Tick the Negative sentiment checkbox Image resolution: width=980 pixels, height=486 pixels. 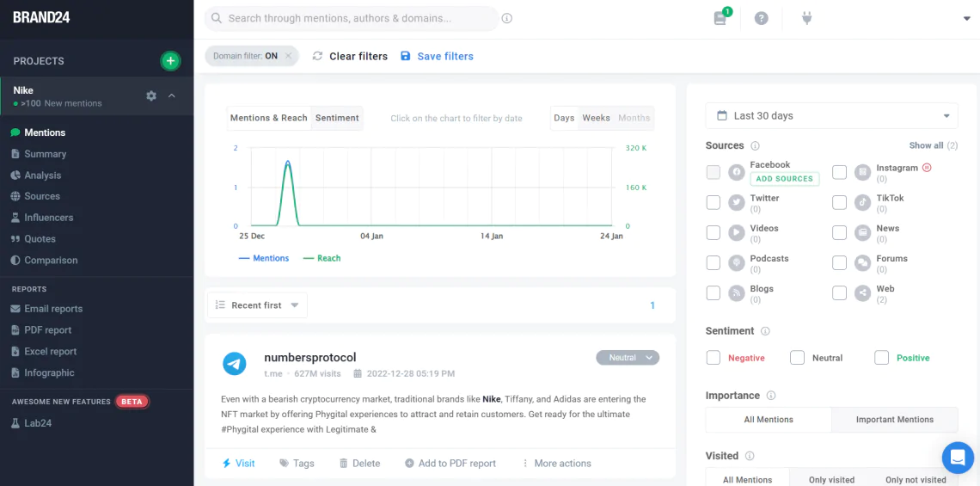[x=713, y=358]
